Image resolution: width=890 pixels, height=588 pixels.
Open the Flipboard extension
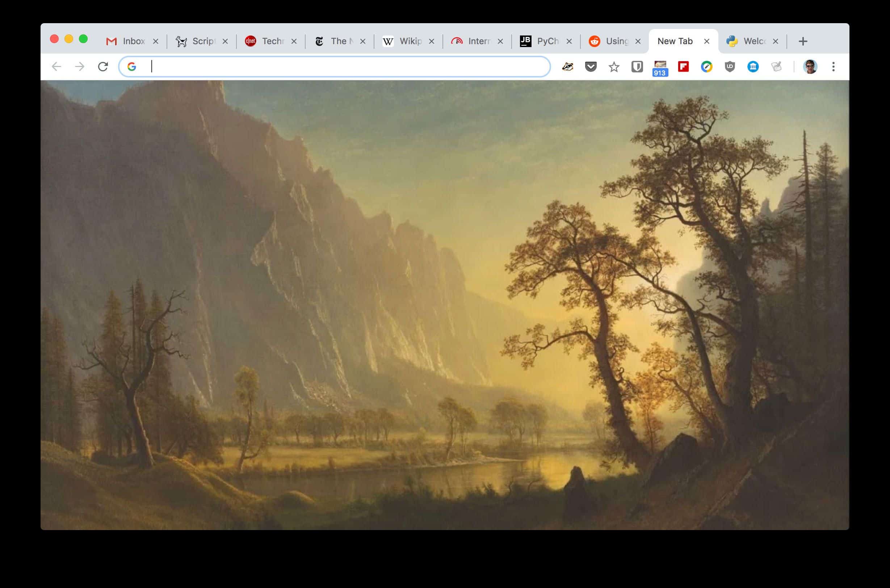683,67
